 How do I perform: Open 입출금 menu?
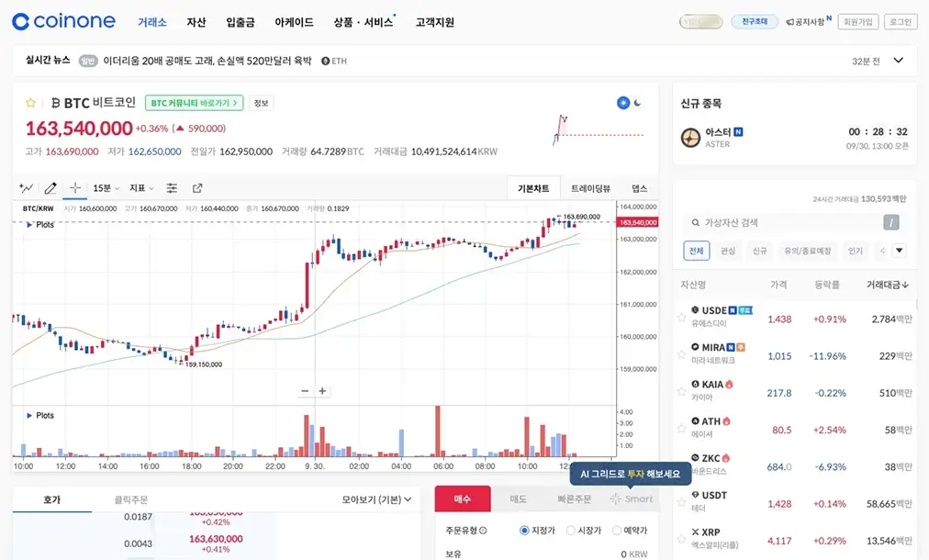point(240,22)
